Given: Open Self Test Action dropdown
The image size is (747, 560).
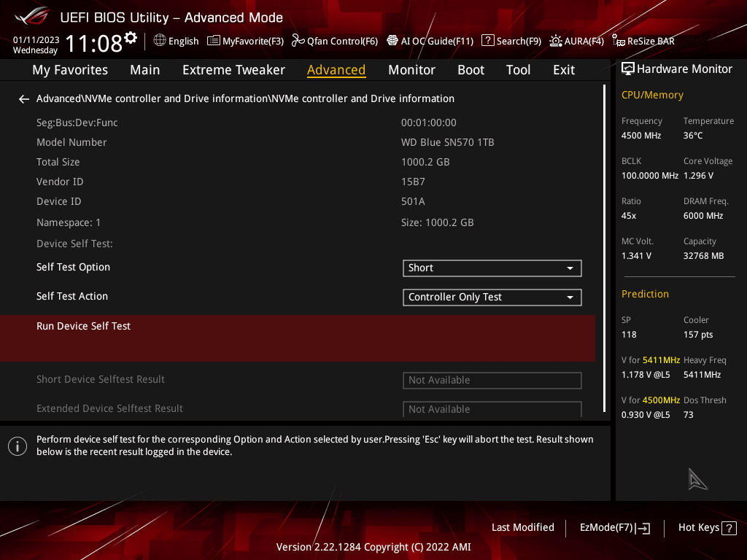Looking at the screenshot, I should 492,297.
